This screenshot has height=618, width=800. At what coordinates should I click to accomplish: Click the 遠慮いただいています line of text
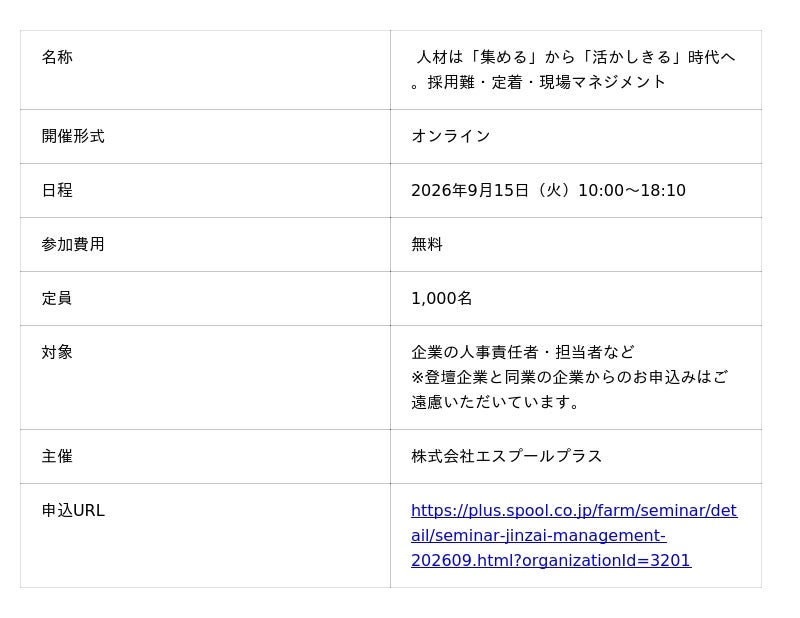point(495,402)
